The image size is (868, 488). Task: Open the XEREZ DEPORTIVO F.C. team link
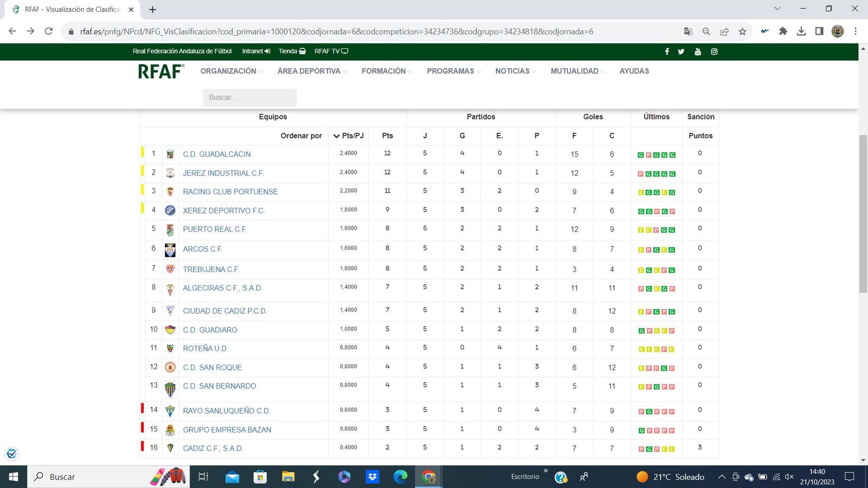coord(224,210)
